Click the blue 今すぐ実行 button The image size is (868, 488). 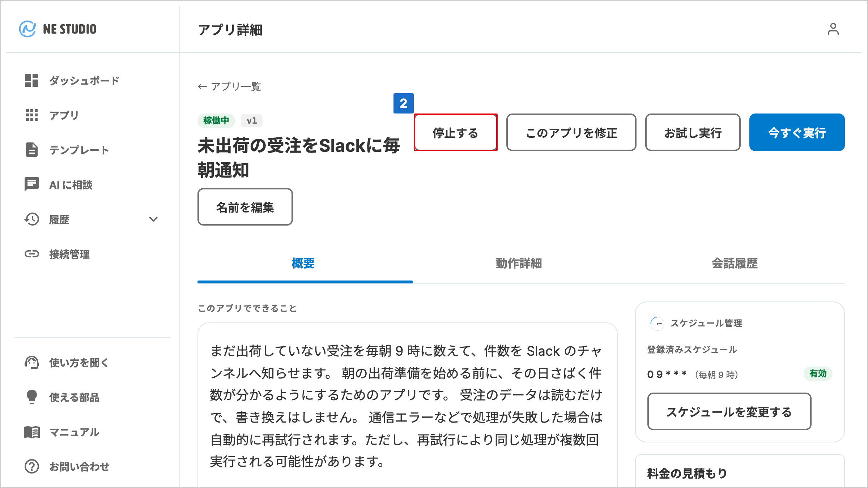(797, 132)
